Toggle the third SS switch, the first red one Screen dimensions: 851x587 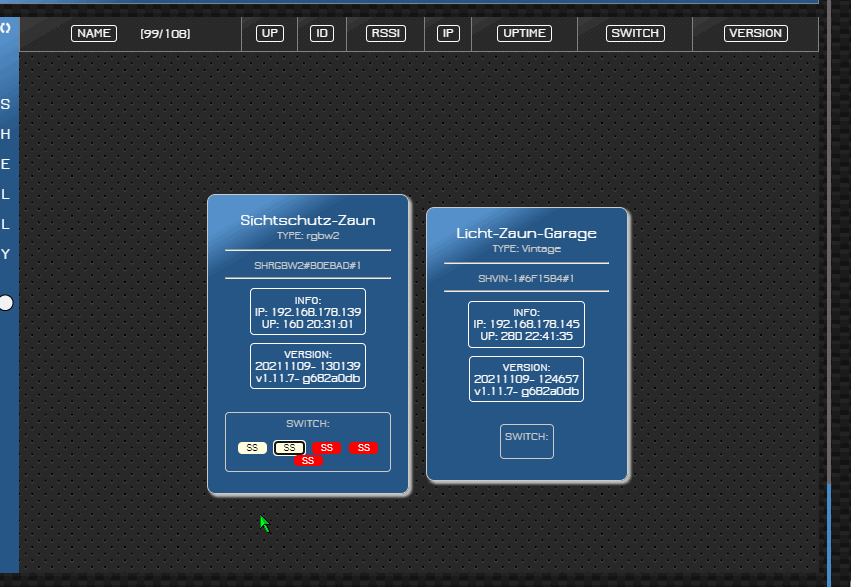point(326,448)
